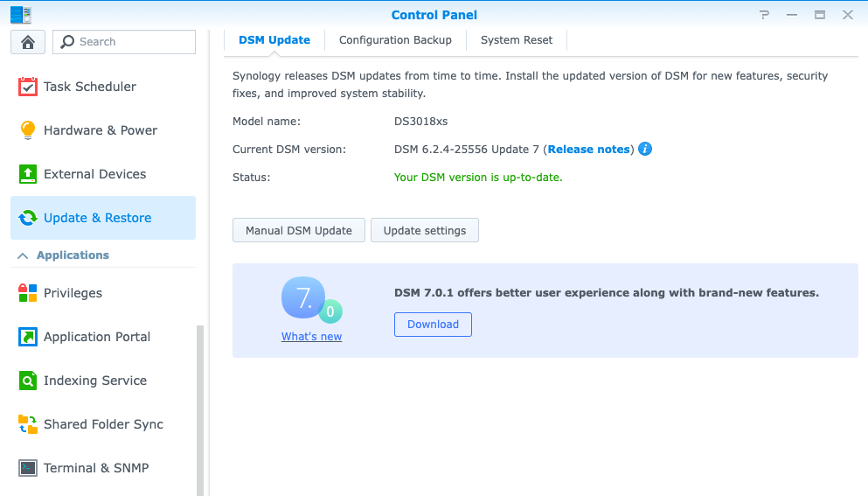The width and height of the screenshot is (868, 496).
Task: Click the search magnifier icon
Action: [67, 42]
